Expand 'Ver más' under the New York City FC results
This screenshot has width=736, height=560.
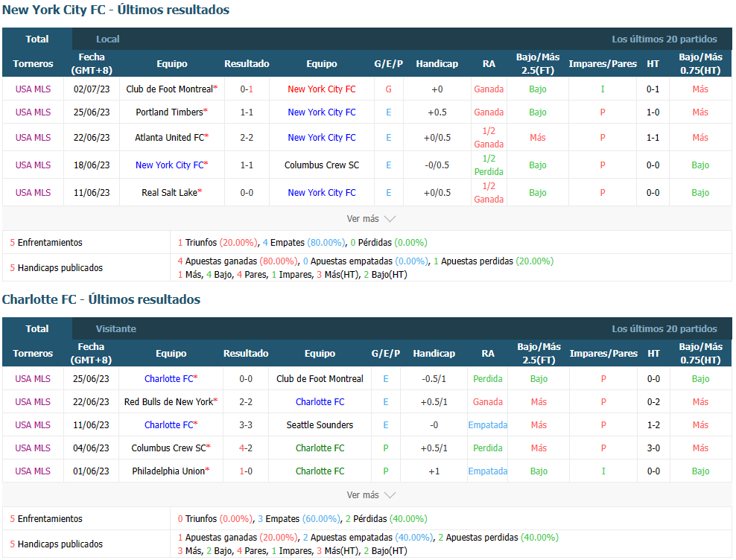click(x=371, y=219)
